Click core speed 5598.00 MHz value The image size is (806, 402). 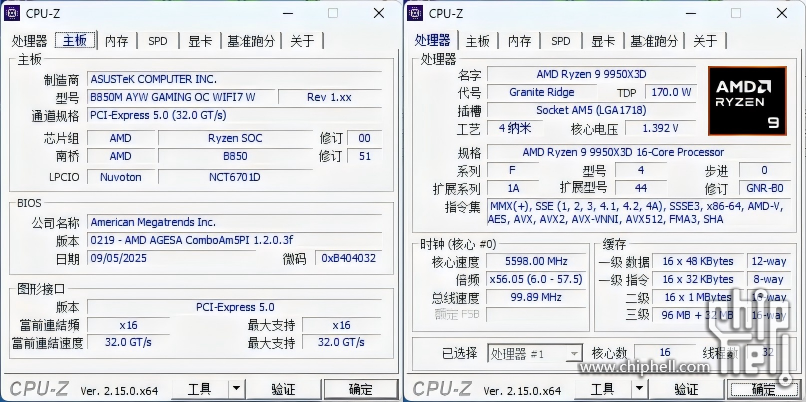tap(536, 261)
